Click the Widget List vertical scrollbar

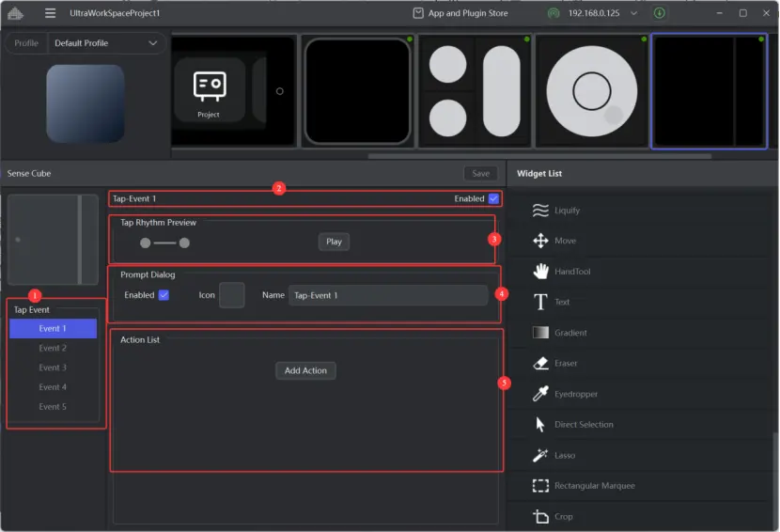coord(775,482)
